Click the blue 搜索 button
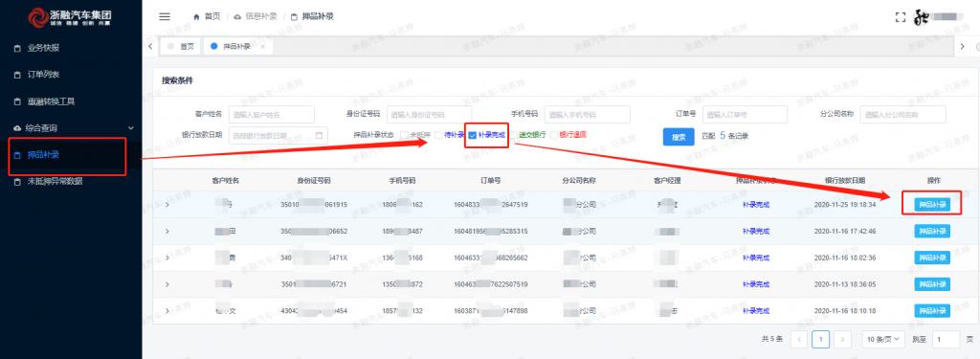The height and width of the screenshot is (359, 980). click(679, 137)
